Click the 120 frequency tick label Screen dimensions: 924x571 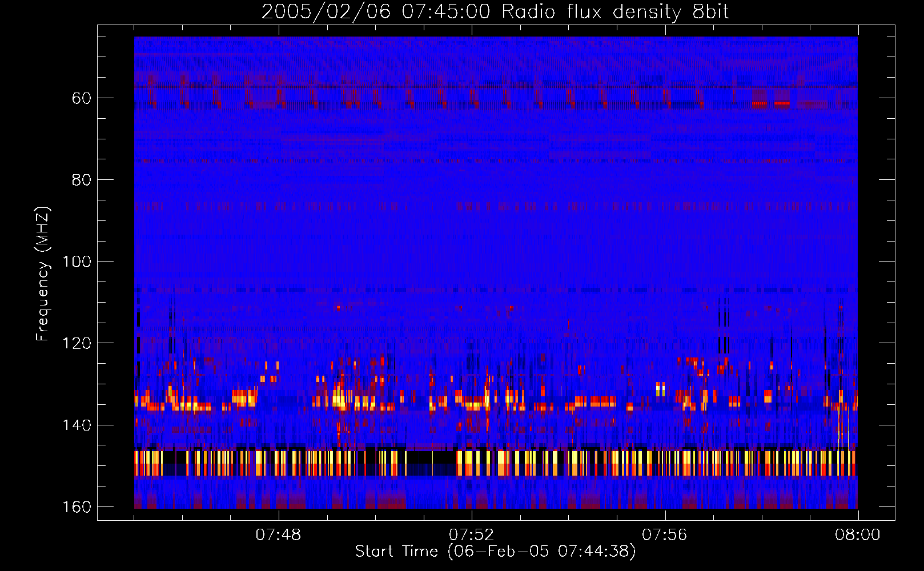click(x=77, y=343)
